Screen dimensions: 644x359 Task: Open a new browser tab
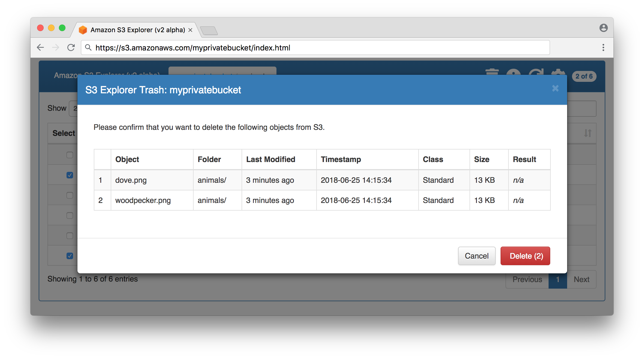pos(209,31)
